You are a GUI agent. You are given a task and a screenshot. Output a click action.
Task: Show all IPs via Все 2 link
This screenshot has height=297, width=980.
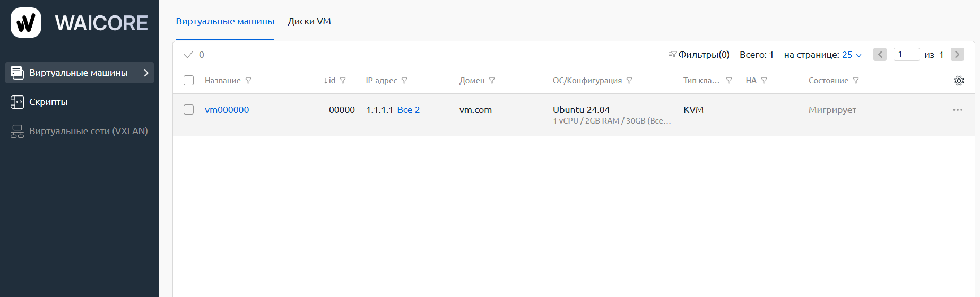409,110
